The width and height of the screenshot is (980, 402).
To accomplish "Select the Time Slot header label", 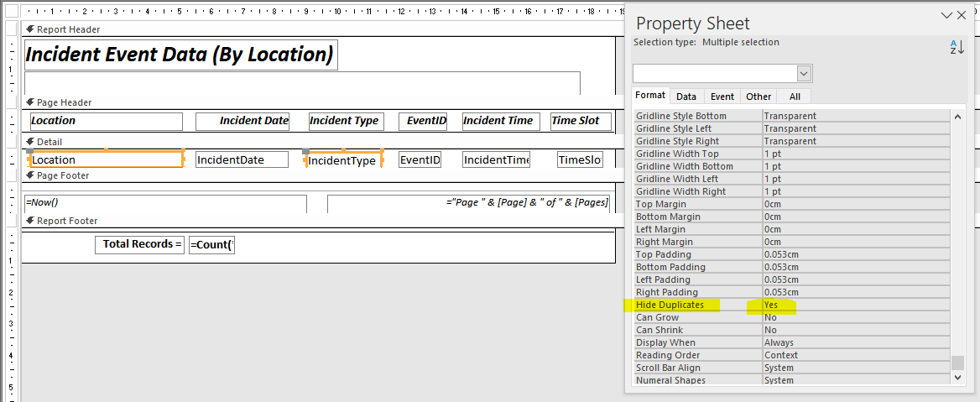I will pos(581,122).
